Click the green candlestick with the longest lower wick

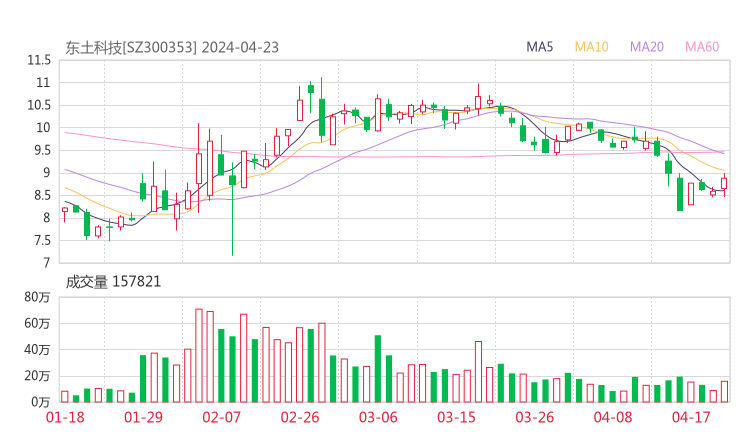pos(232,180)
